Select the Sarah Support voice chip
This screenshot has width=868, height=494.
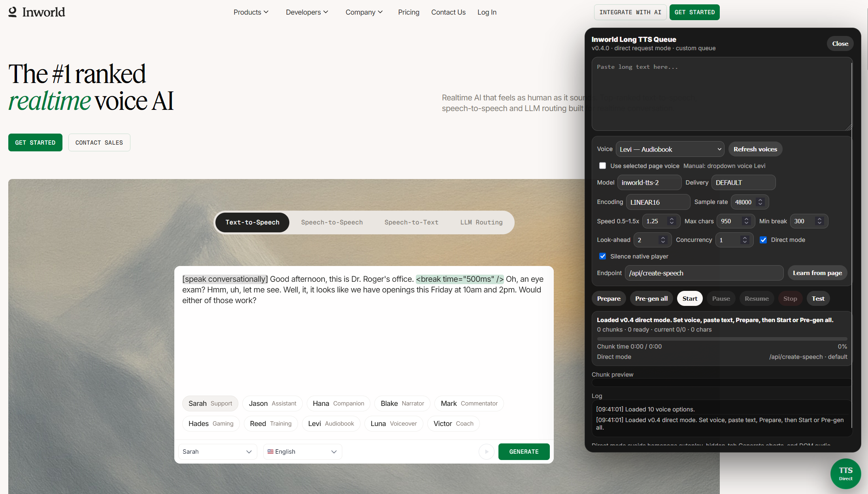(x=210, y=403)
